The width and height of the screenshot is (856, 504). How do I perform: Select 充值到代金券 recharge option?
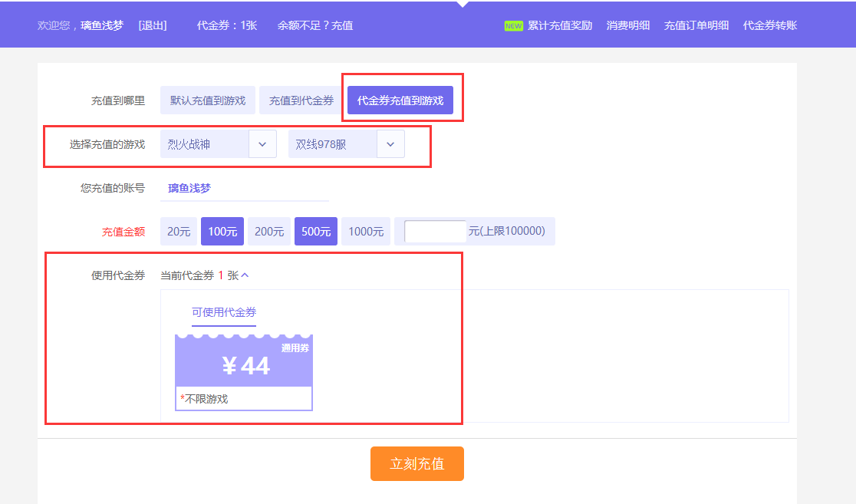(301, 100)
